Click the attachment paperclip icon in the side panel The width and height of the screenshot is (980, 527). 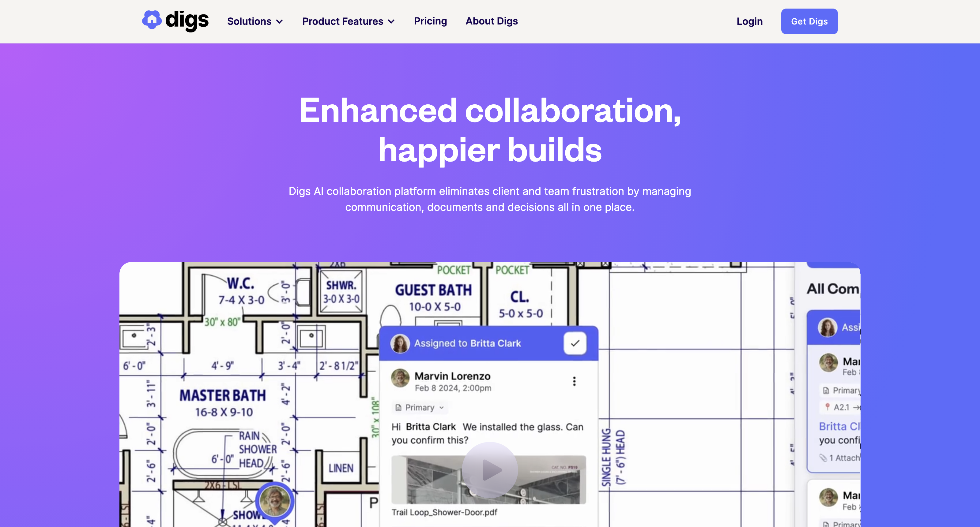pos(823,458)
